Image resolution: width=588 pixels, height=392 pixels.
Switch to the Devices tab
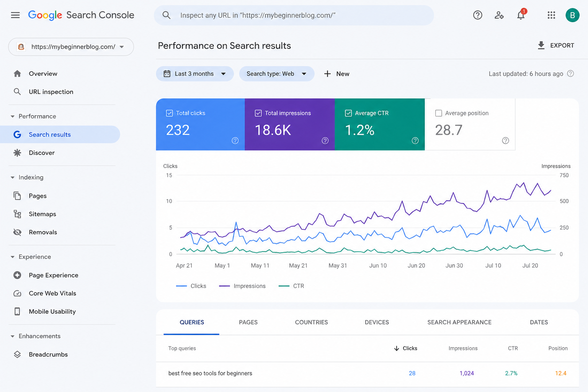click(377, 322)
